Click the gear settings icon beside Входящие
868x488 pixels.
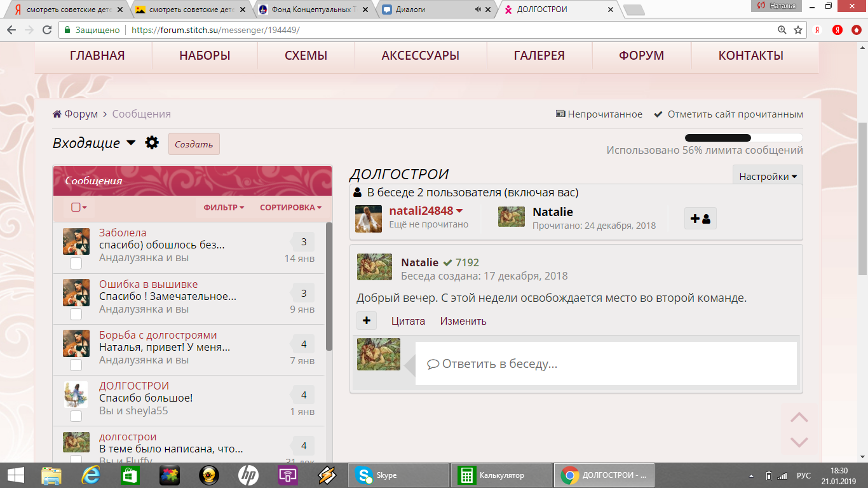tap(152, 143)
